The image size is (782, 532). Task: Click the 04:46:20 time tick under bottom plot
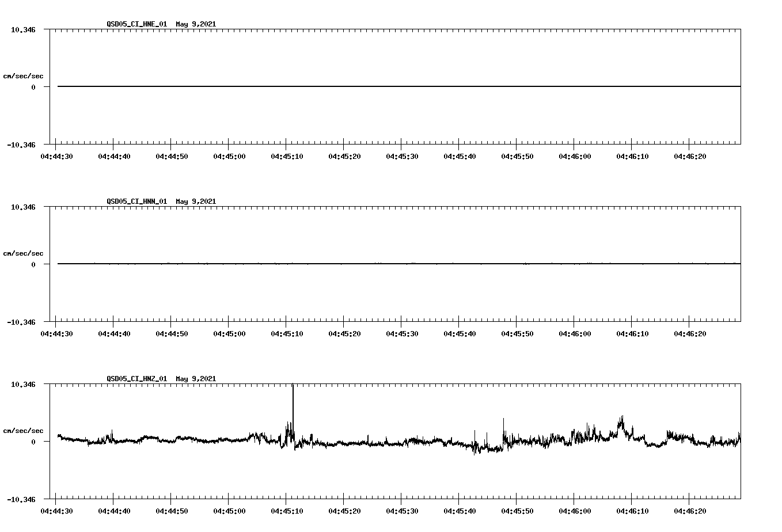pos(690,510)
